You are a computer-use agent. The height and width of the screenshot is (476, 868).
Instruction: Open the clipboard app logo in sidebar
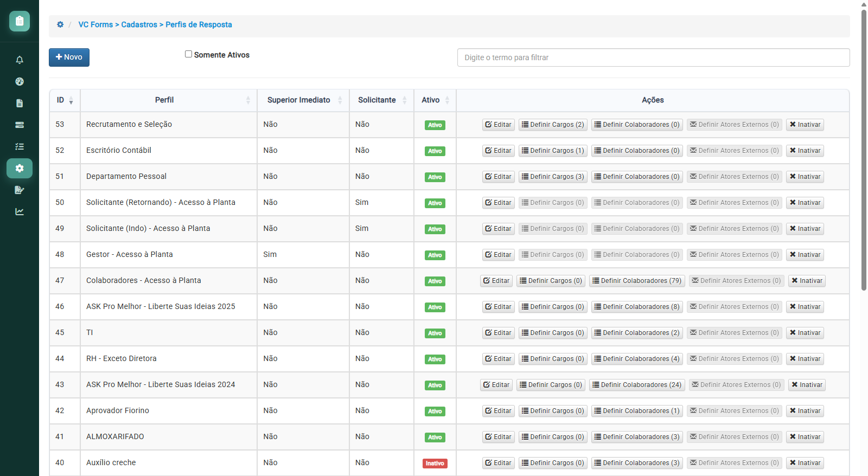coord(20,21)
